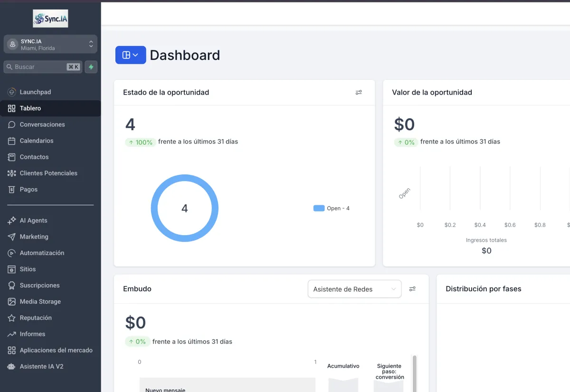The width and height of the screenshot is (570, 392).
Task: Click the Clientes Potenciales pipeline icon
Action: (12, 173)
